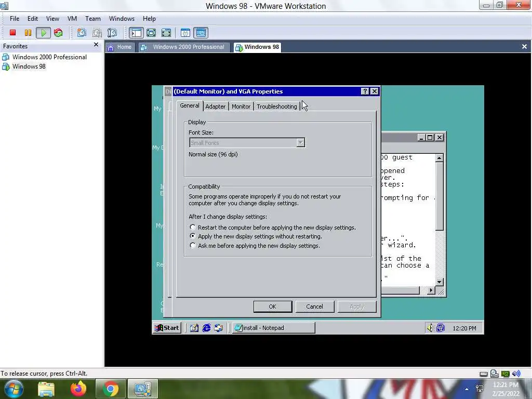Click the Reset virtual machine icon
The height and width of the screenshot is (399, 532).
58,33
